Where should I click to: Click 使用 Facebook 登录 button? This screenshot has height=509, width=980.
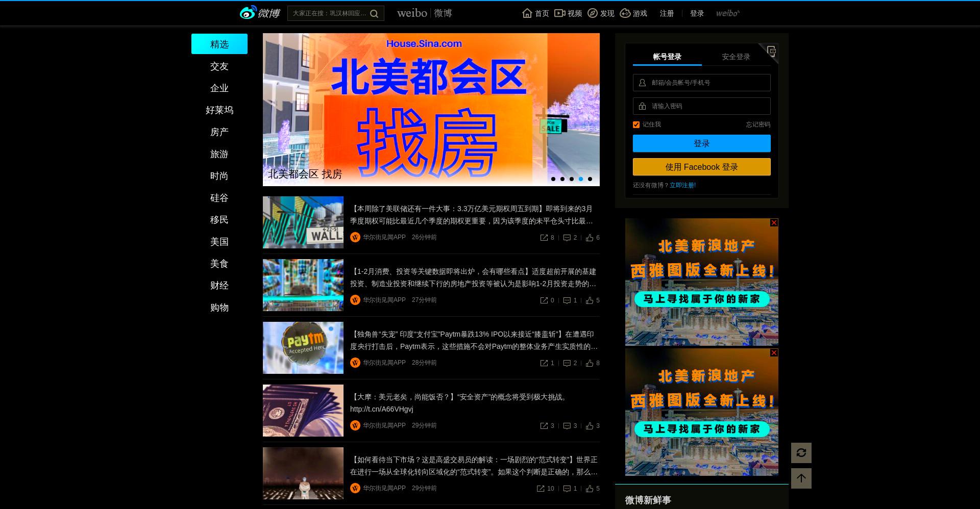coord(702,167)
